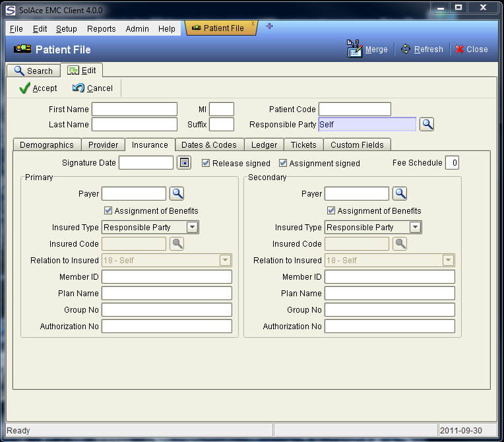
Task: Close the Patient File tab with its X
Action: (253, 23)
